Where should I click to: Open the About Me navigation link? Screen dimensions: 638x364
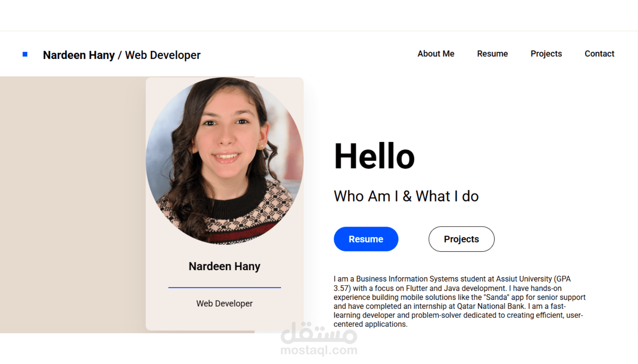pyautogui.click(x=435, y=54)
